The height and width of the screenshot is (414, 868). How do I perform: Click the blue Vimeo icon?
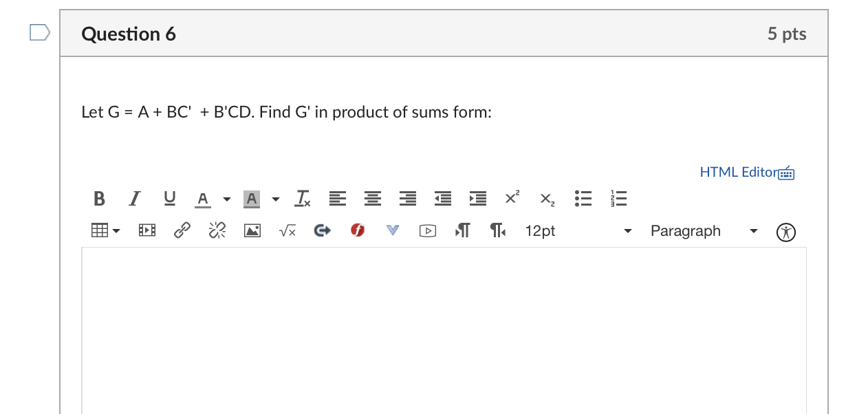click(x=392, y=230)
